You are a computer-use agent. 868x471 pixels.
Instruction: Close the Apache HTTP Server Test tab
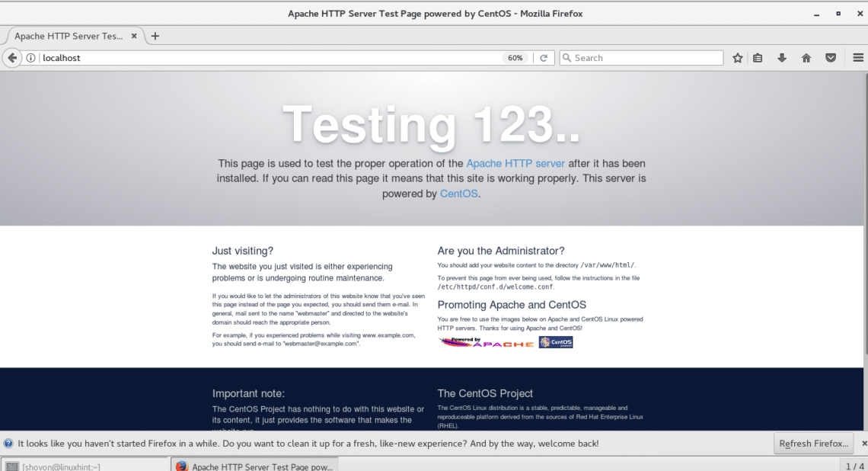point(134,36)
